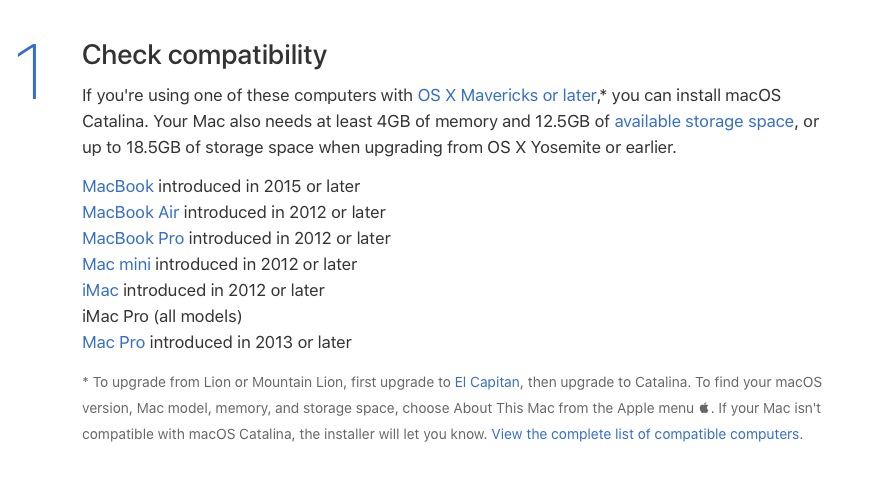Open the El Capitan upgrade link
Screen dimensions: 876x478
coord(487,383)
